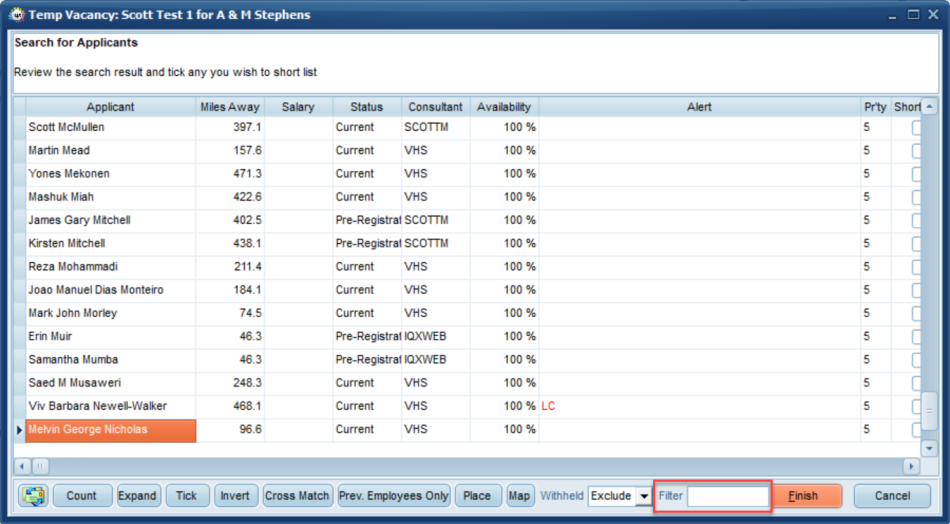Viewport: 950px width, 524px height.
Task: Open the Map button
Action: (519, 496)
